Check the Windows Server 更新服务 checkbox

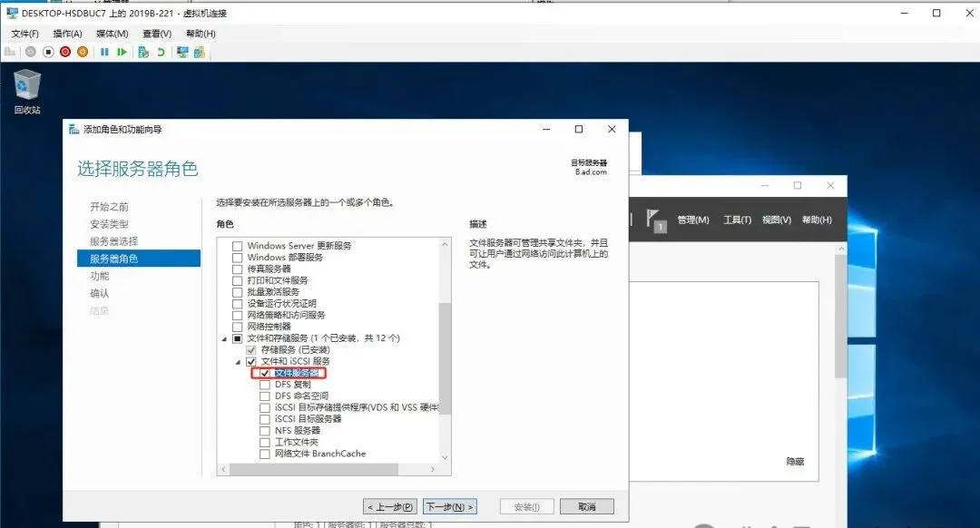(238, 245)
